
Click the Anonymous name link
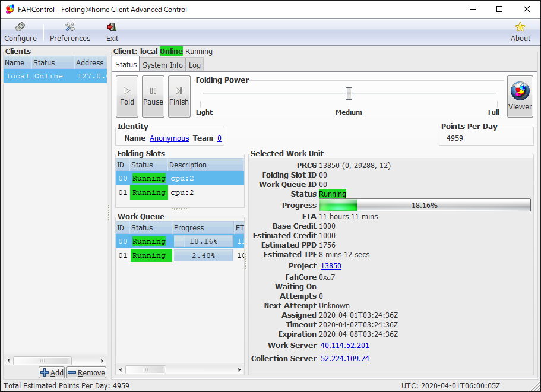click(169, 138)
